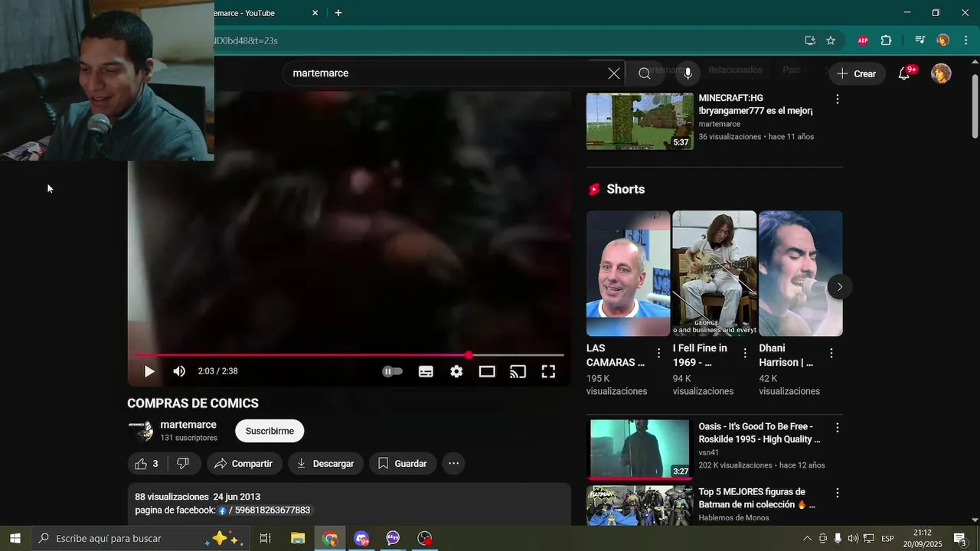This screenshot has height=551, width=980.
Task: Open Chrome extensions puzzle icon
Action: point(887,41)
